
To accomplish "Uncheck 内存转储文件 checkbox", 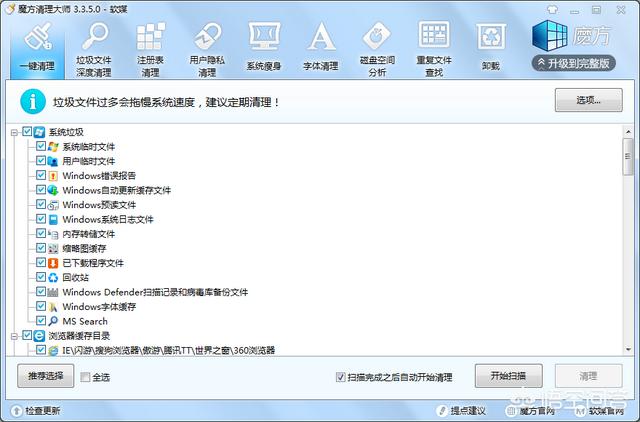I will [x=40, y=233].
